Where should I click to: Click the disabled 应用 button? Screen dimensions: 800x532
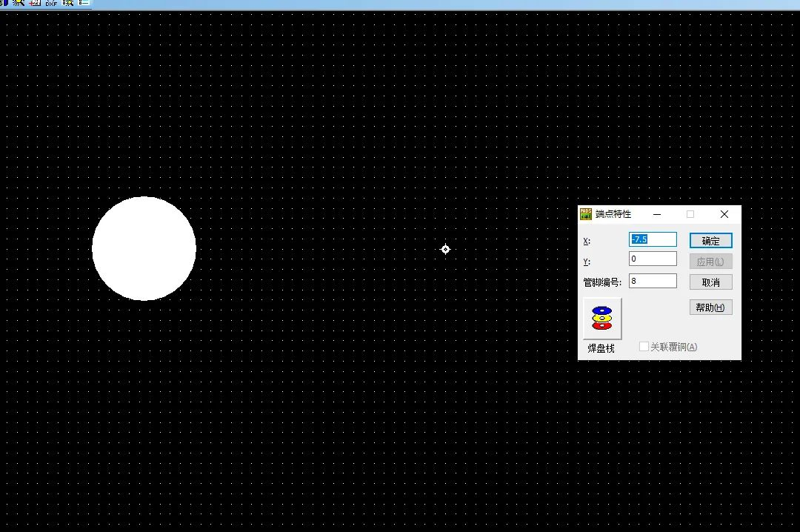coord(710,260)
